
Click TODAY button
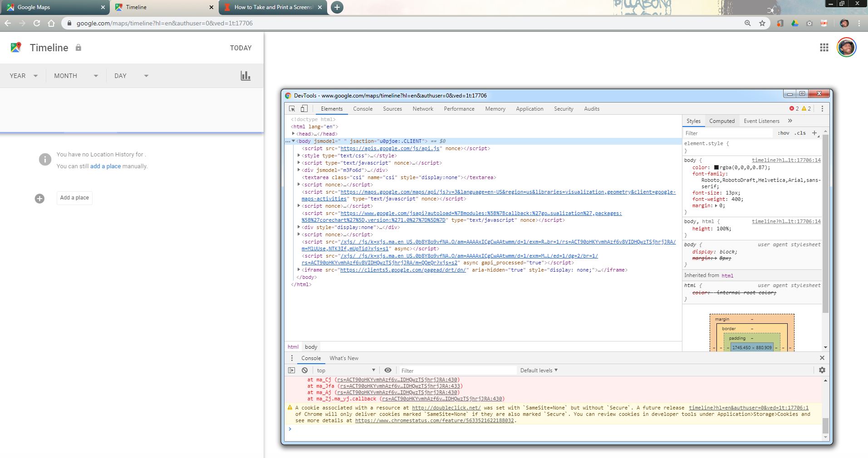240,48
